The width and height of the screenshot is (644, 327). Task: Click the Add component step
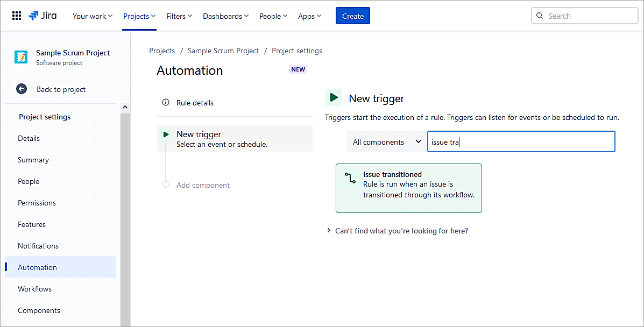203,185
